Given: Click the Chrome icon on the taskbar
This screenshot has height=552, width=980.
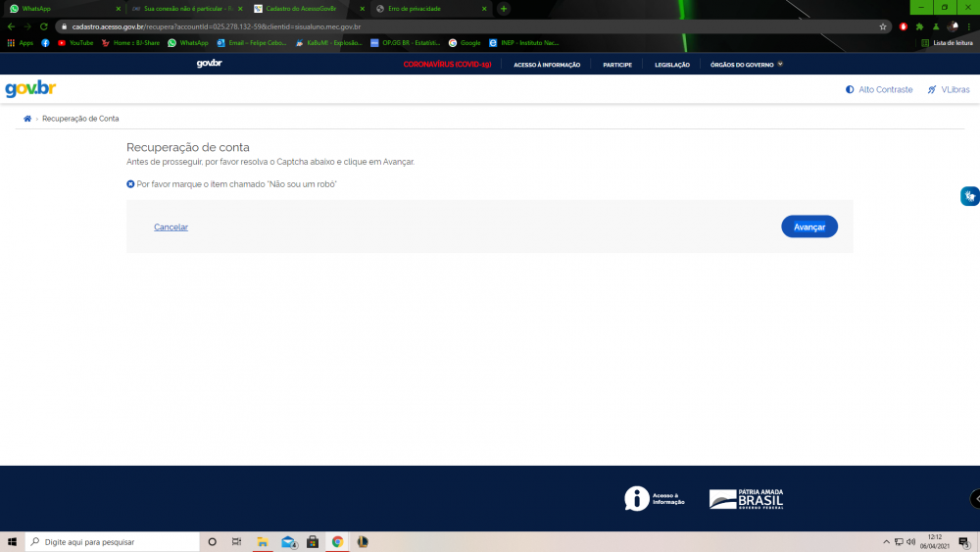Looking at the screenshot, I should click(x=337, y=541).
